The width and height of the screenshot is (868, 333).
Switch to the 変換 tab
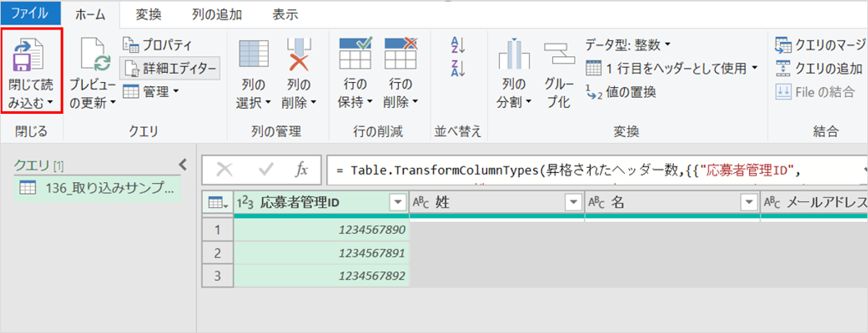149,14
